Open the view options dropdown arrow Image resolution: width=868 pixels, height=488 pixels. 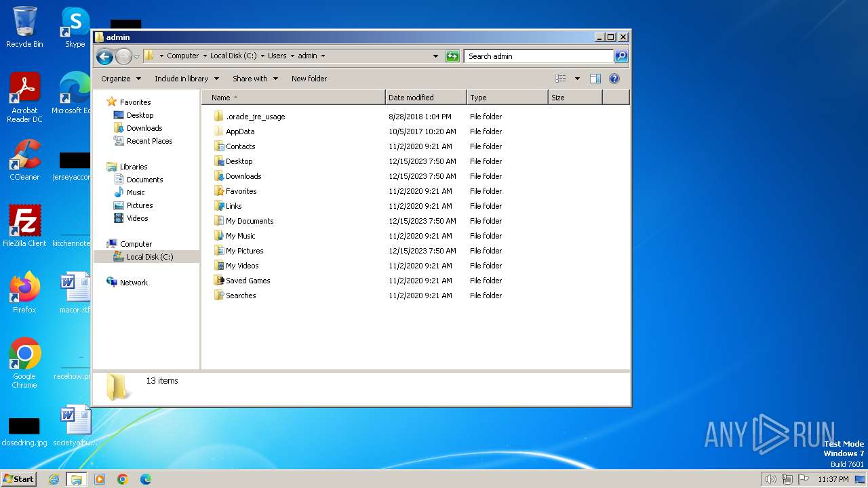click(x=577, y=79)
